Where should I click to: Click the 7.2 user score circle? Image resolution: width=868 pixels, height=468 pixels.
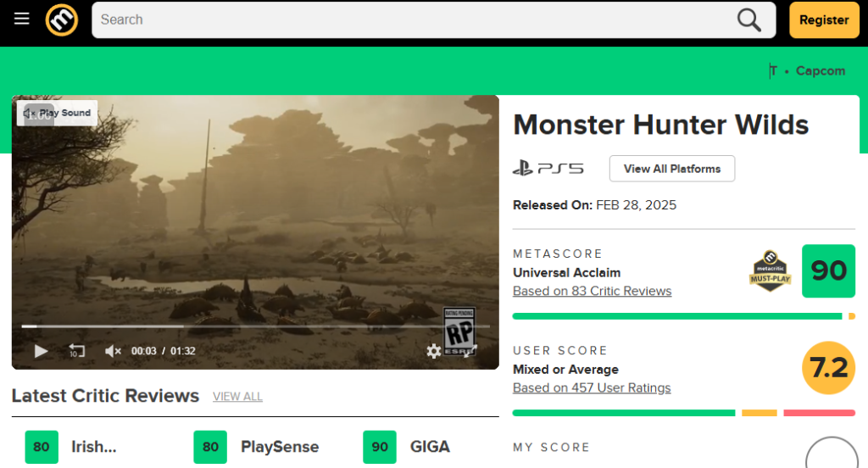click(828, 368)
